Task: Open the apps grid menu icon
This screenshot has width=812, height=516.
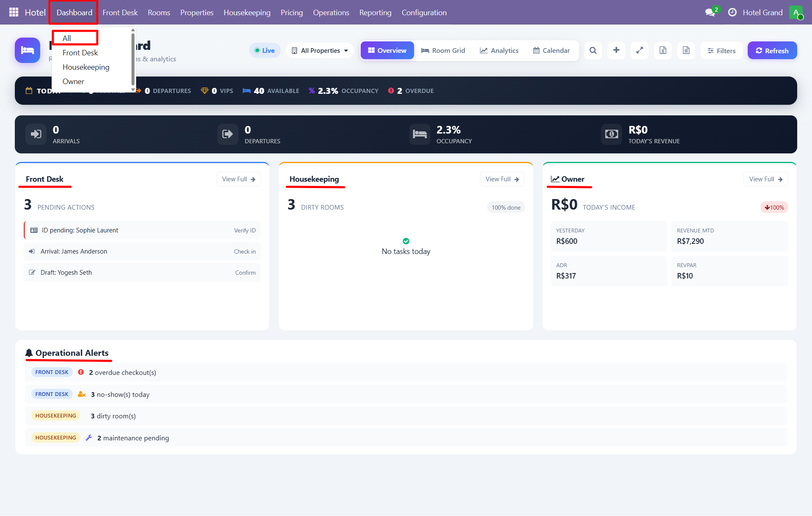Action: coord(14,12)
